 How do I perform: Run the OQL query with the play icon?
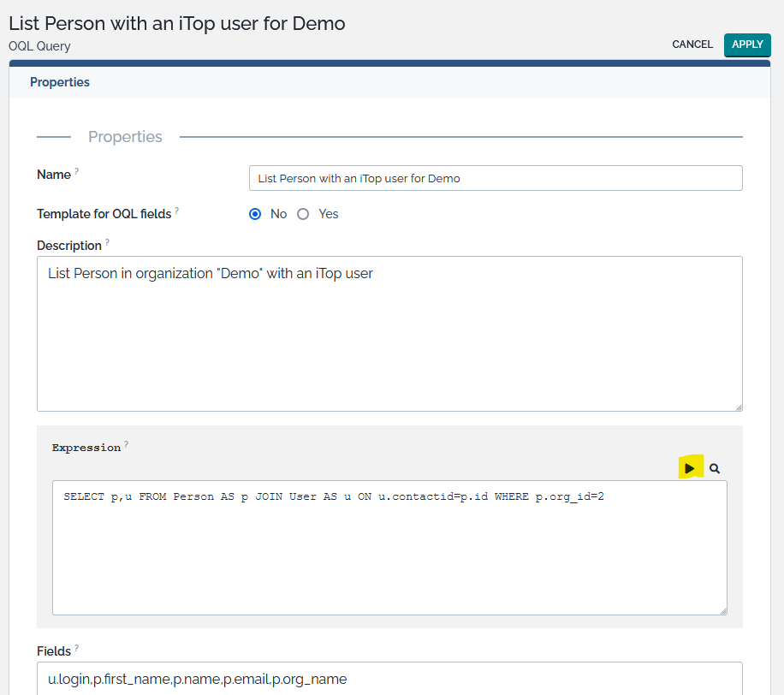(690, 468)
